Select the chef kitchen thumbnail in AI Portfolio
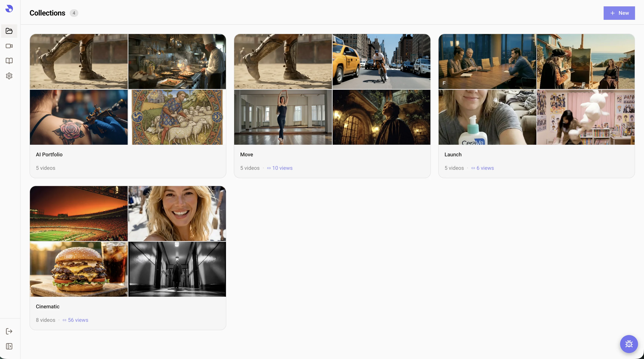The height and width of the screenshot is (359, 644). pos(177,62)
